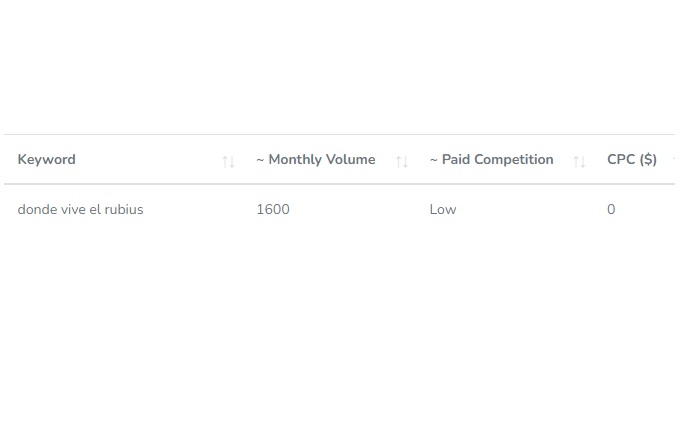
Task: Toggle sort order using Paid Competition sort icon
Action: pyautogui.click(x=579, y=161)
